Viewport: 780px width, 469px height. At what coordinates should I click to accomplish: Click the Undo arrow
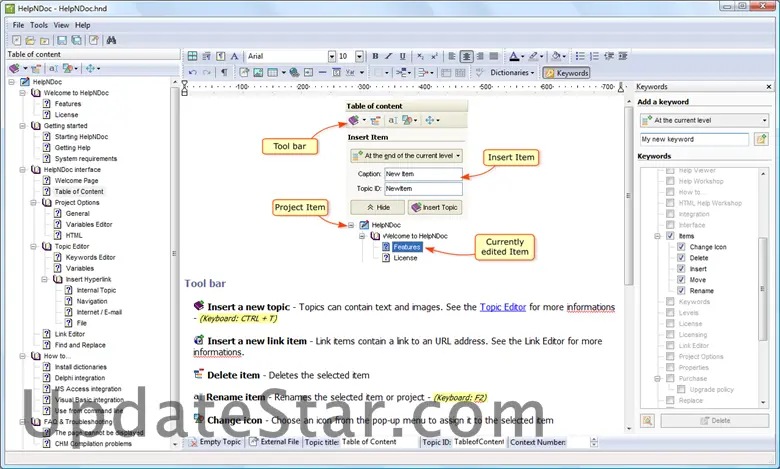(x=193, y=73)
